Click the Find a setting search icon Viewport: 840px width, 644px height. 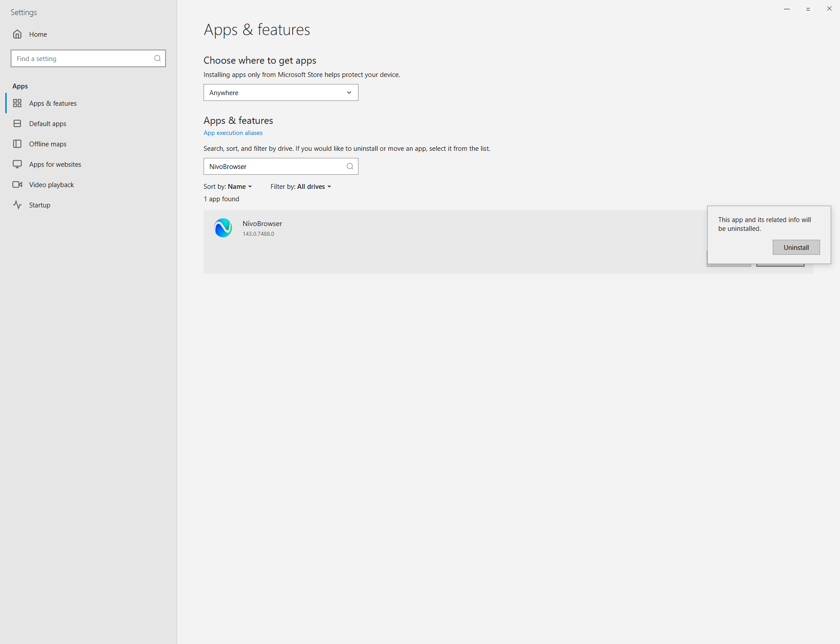tap(157, 58)
